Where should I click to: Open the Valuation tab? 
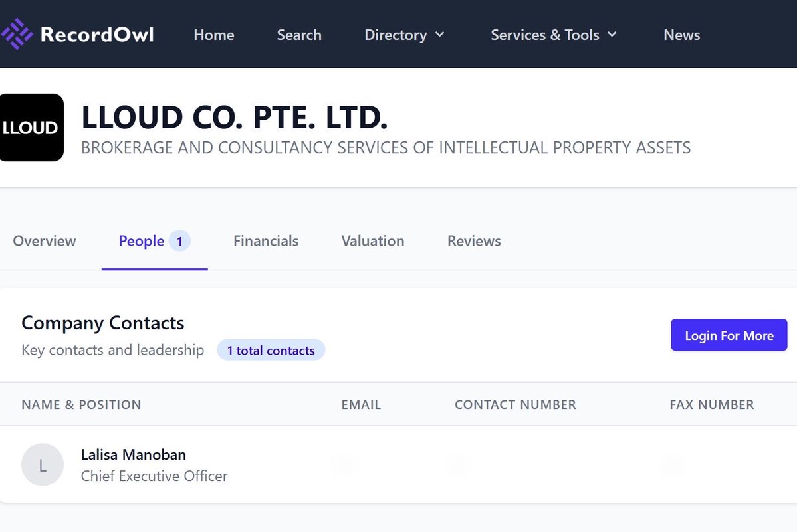pyautogui.click(x=373, y=241)
